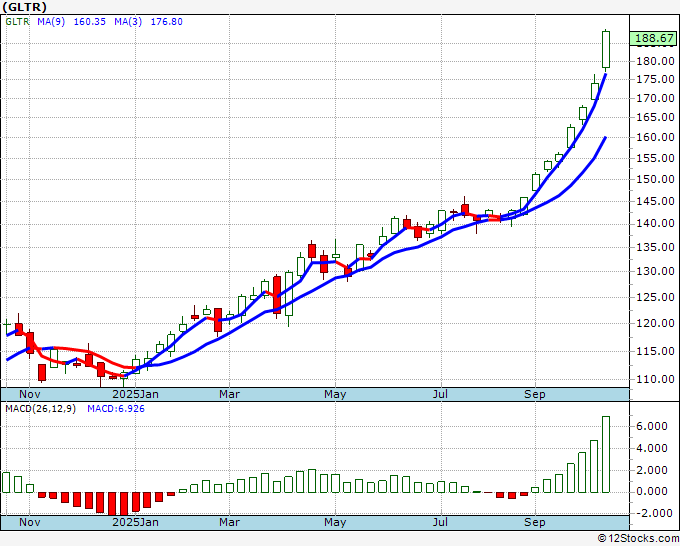
Task: Click the 170.00 price axis label
Action: [655, 98]
